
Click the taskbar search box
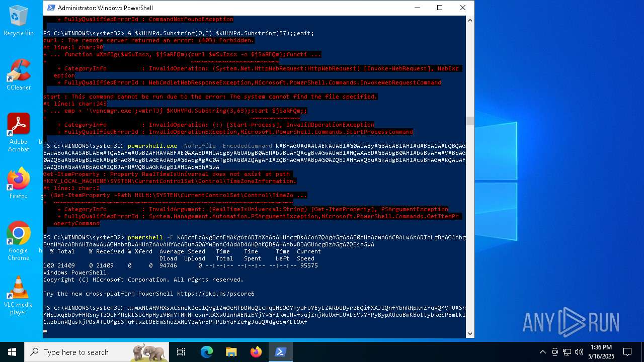(97, 352)
